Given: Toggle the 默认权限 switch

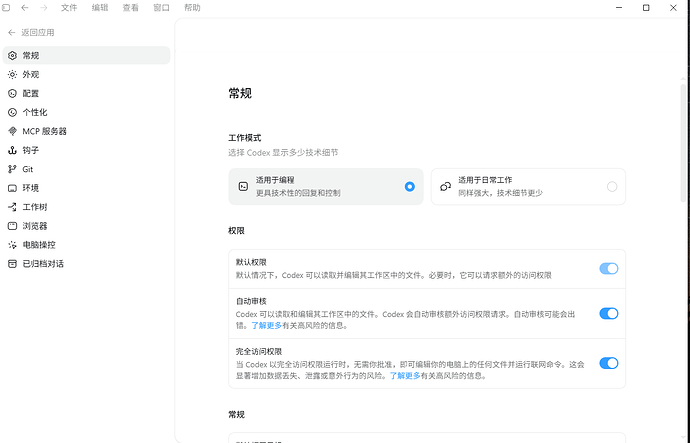Looking at the screenshot, I should [x=609, y=268].
